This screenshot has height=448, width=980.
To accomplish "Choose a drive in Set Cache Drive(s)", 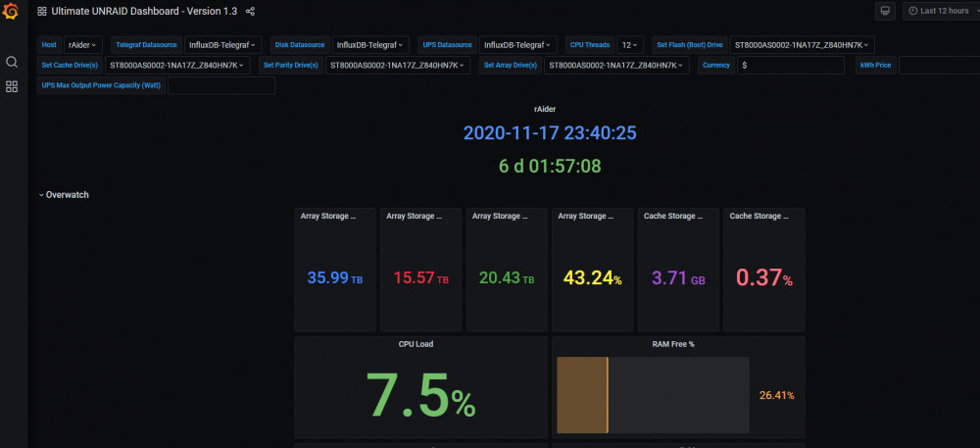I will point(177,65).
